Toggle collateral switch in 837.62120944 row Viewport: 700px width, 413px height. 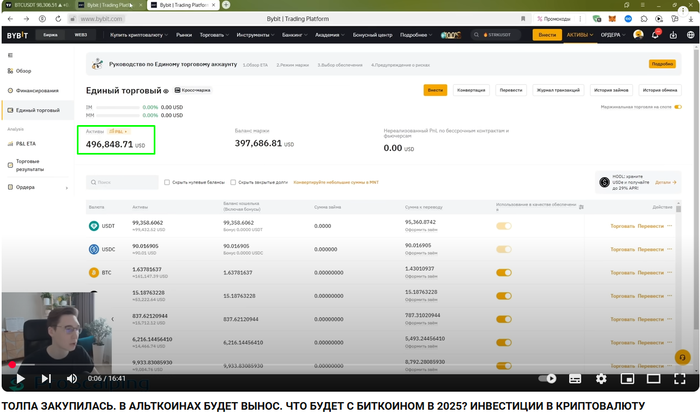[504, 319]
